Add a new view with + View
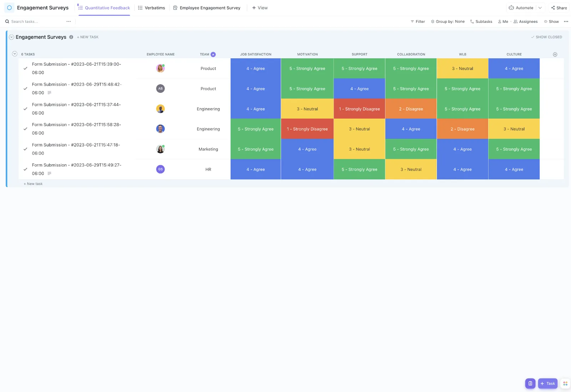Screen dimensions: 571x392 (260, 8)
